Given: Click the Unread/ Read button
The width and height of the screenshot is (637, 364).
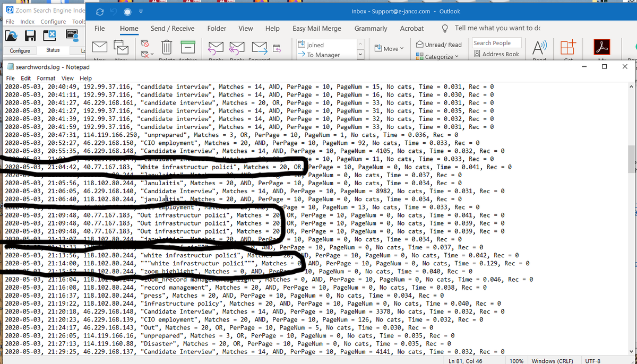Looking at the screenshot, I should coord(439,45).
